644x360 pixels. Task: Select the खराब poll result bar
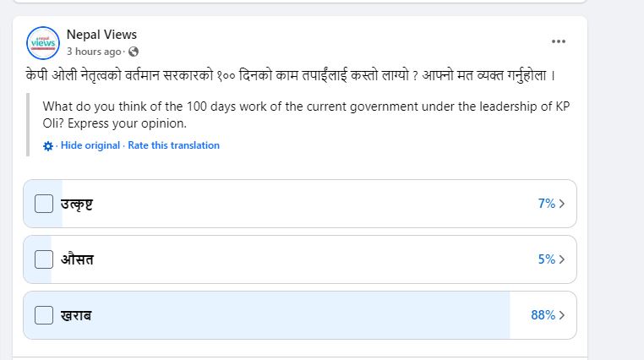tap(300, 315)
